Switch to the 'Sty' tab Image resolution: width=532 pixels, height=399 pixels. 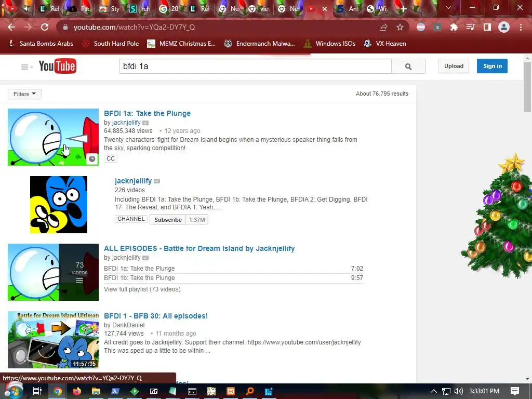point(109,9)
